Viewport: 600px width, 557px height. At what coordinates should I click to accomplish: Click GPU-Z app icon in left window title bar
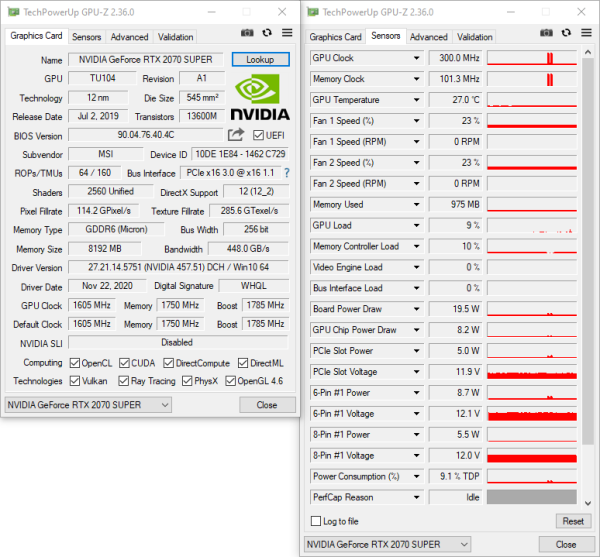tap(13, 12)
